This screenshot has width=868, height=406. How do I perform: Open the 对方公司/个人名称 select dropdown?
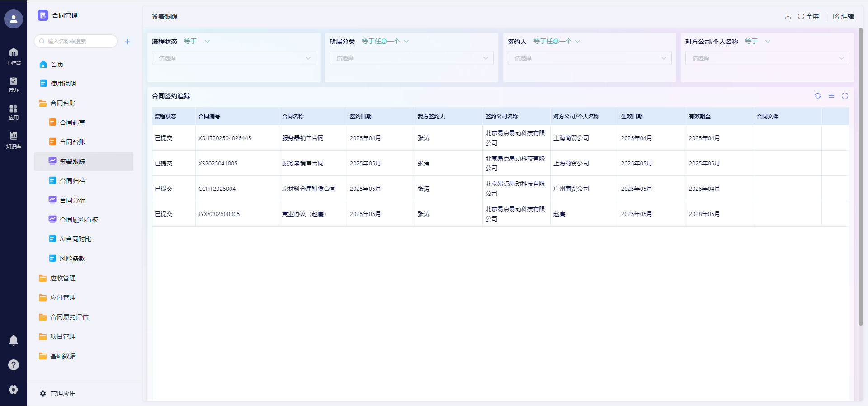[x=767, y=58]
